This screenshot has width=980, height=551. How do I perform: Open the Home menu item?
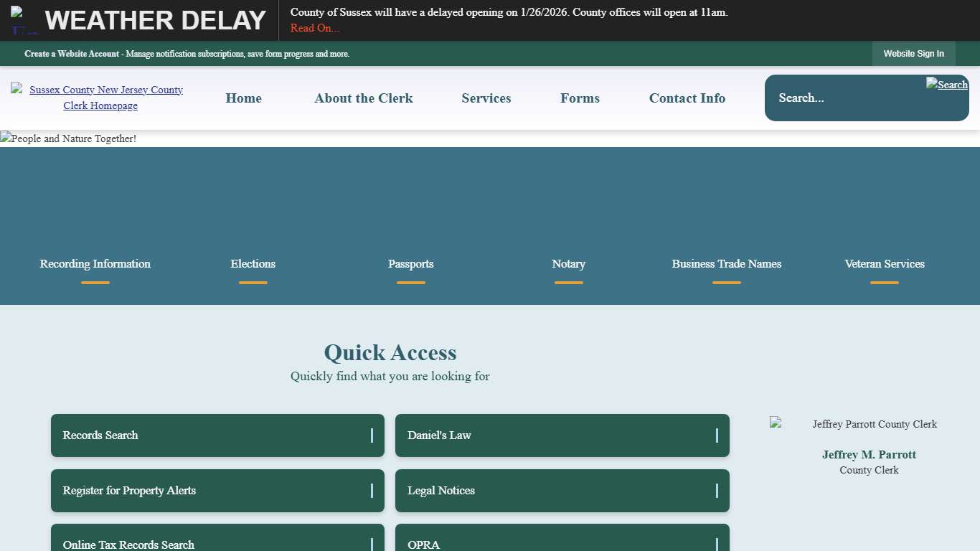[243, 98]
